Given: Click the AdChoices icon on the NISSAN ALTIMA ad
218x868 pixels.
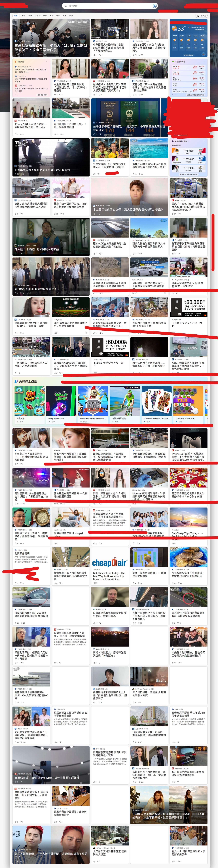Looking at the screenshot, I should coord(165,293).
